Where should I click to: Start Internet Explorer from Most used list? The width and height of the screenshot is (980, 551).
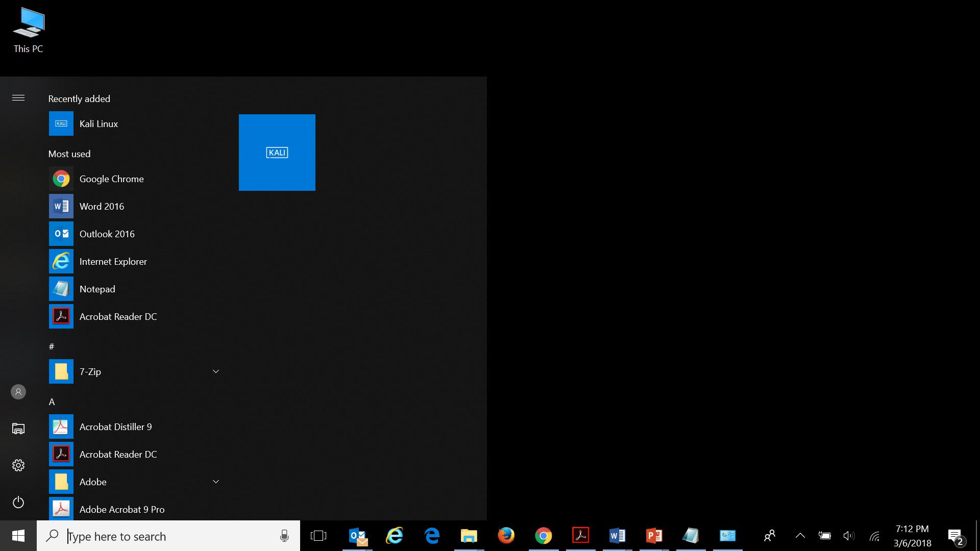click(135, 261)
